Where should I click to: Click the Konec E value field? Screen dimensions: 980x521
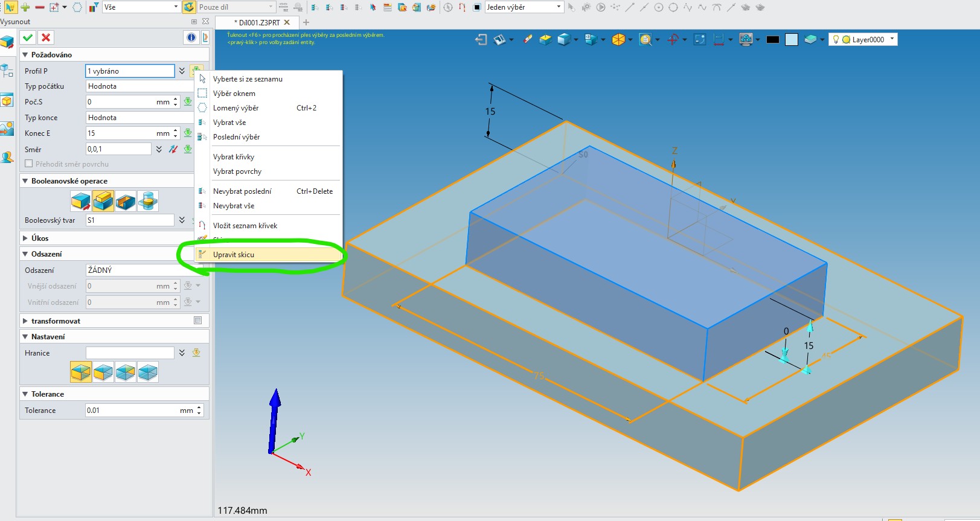click(x=120, y=133)
